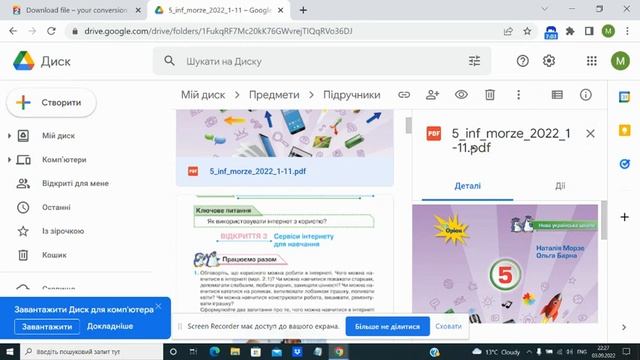640x360 pixels.
Task: Click the details panel vertical scrollbar
Action: click(x=604, y=220)
